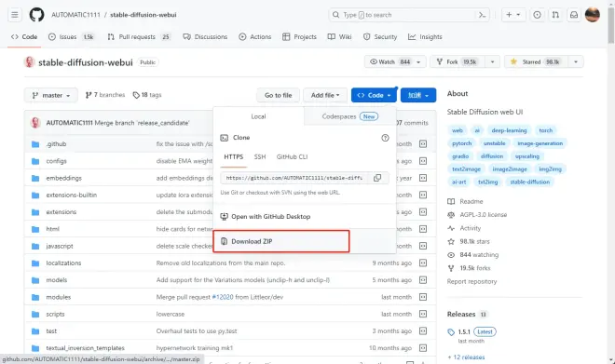Screen dimensions: 615x364
Task: Expand the Starred lists arrow
Action: (x=575, y=61)
